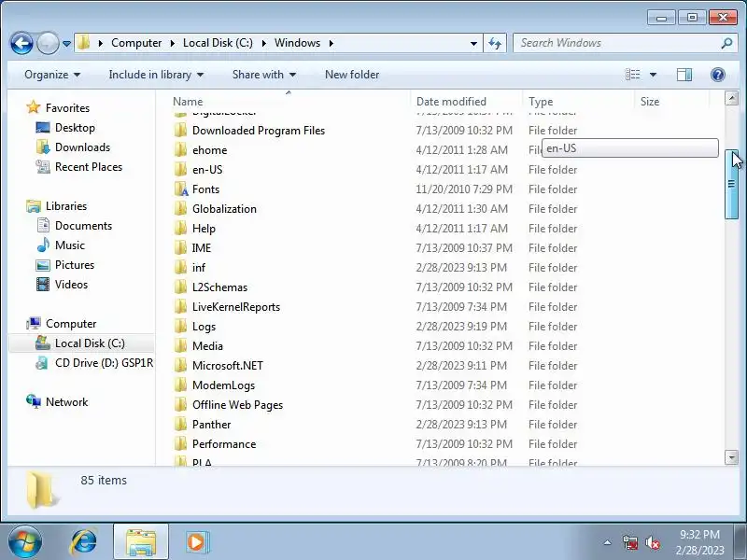Select the ehome folder icon
The width and height of the screenshot is (747, 560).
(180, 150)
